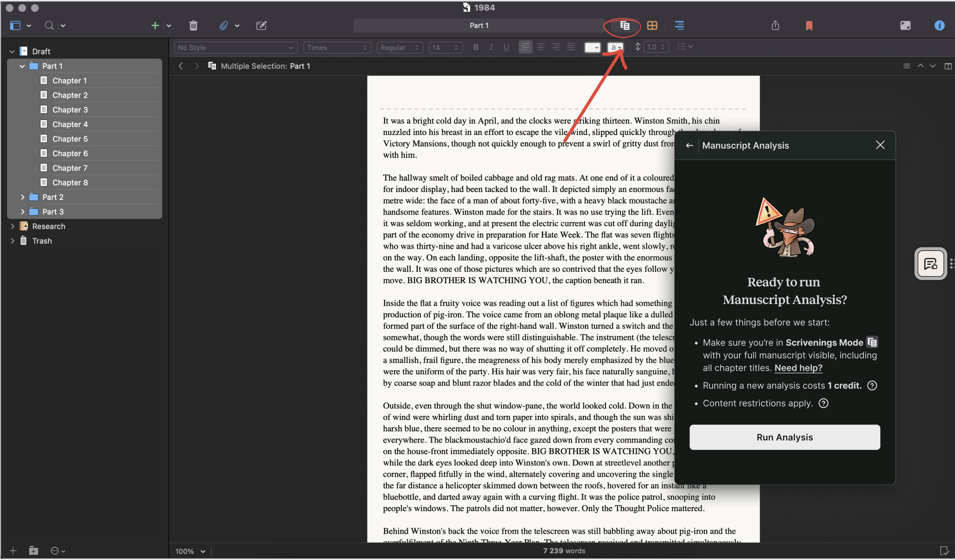Collapse the Part 1 folder

[x=22, y=66]
